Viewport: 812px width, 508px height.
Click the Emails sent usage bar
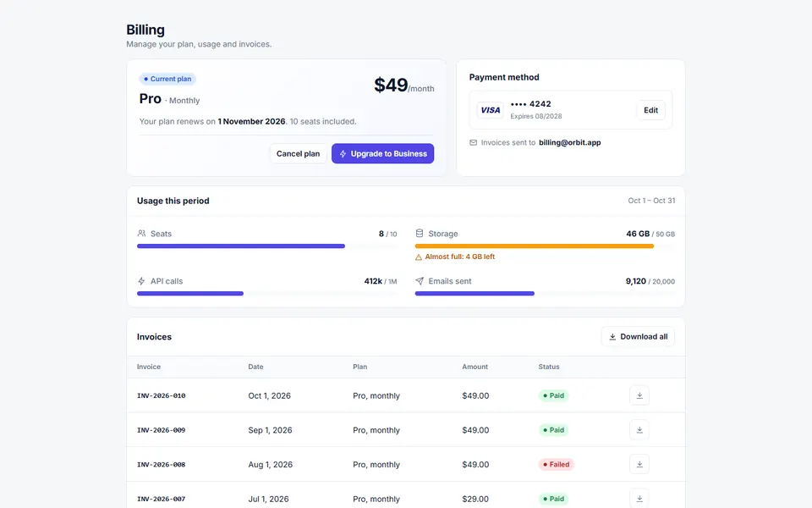click(545, 294)
